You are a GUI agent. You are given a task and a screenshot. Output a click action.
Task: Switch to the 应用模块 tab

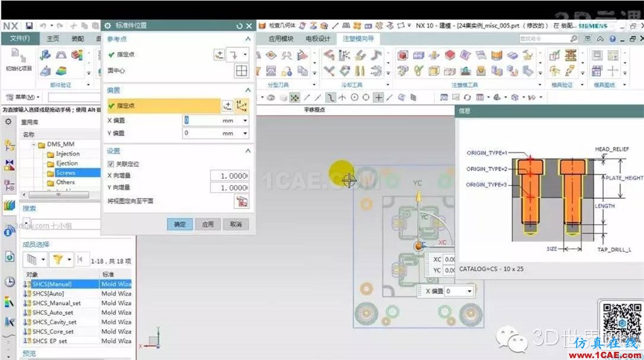pos(281,38)
